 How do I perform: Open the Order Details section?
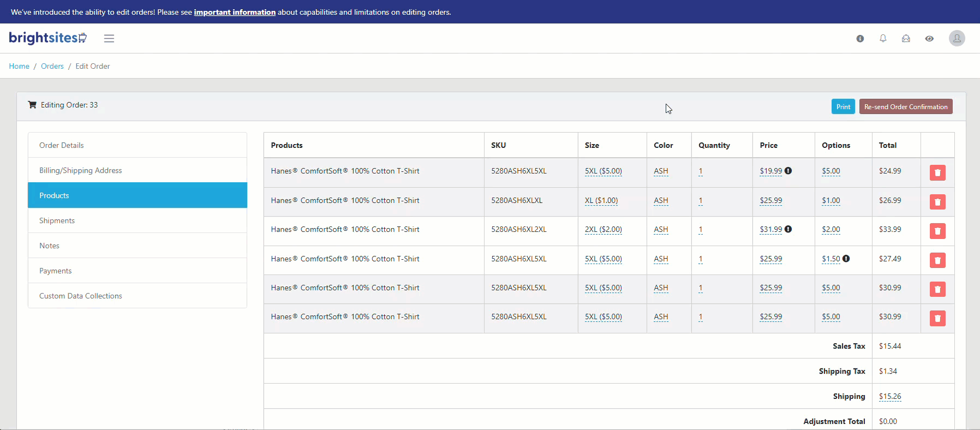62,145
